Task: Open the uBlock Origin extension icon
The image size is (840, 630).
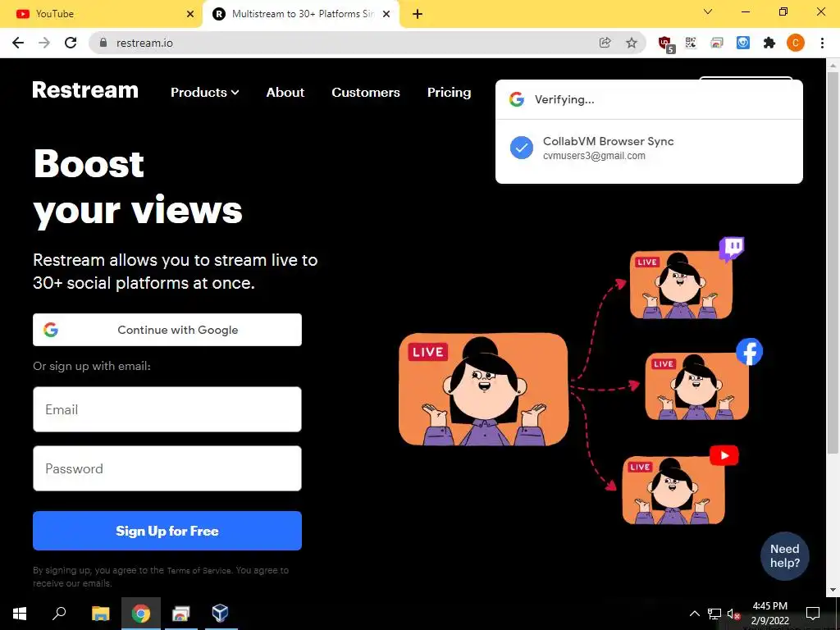Action: pyautogui.click(x=666, y=44)
